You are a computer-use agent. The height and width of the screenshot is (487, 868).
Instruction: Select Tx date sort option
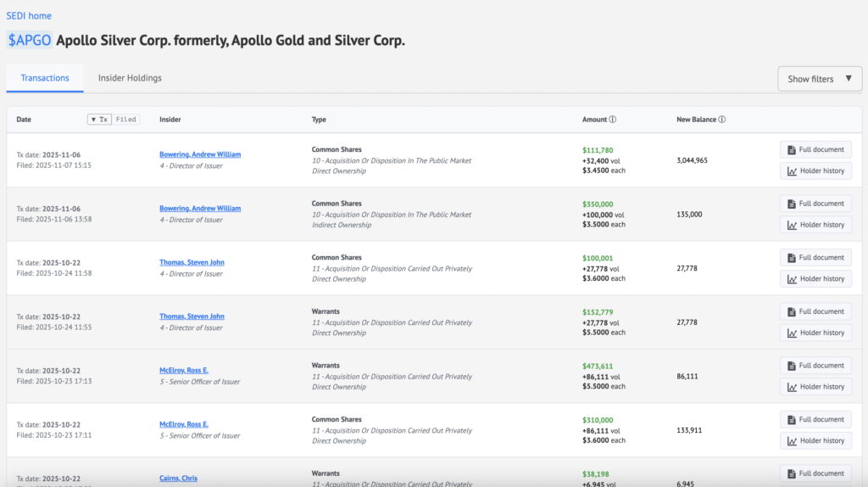pyautogui.click(x=99, y=120)
